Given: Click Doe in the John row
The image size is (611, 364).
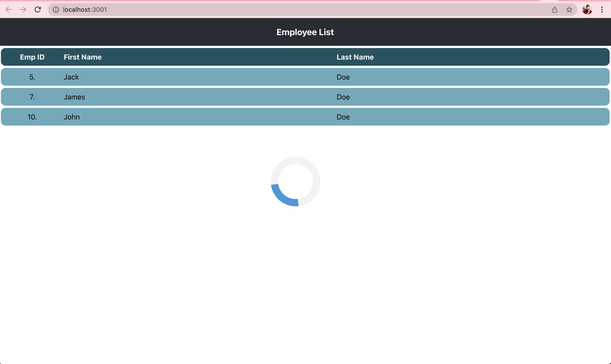Looking at the screenshot, I should click(x=343, y=117).
